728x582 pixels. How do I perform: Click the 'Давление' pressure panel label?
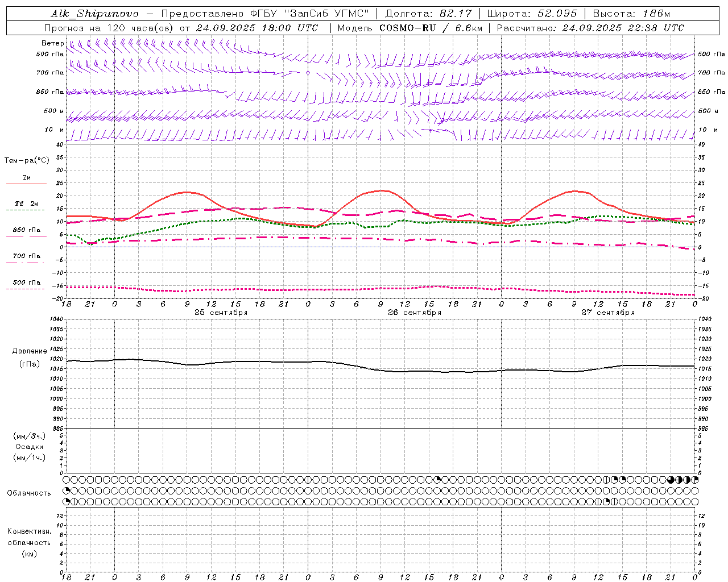click(30, 351)
